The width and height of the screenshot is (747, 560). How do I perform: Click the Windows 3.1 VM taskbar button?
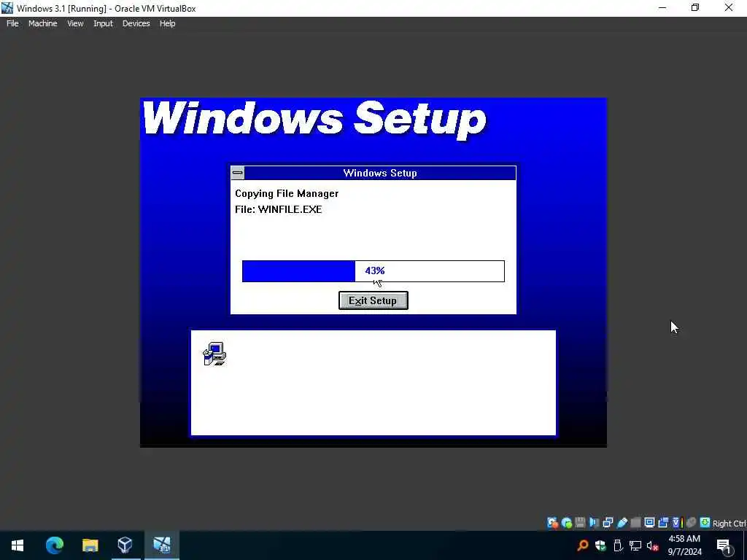pyautogui.click(x=162, y=545)
